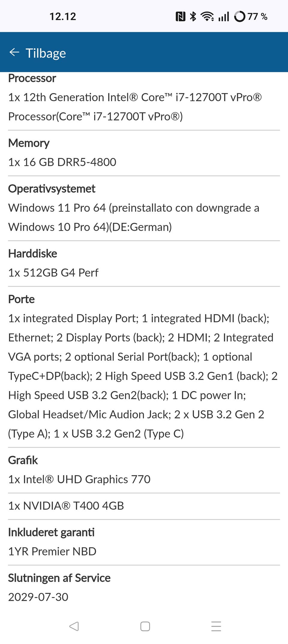288x644 pixels.
Task: Tap the 12.12 clock in status bar
Action: [63, 17]
